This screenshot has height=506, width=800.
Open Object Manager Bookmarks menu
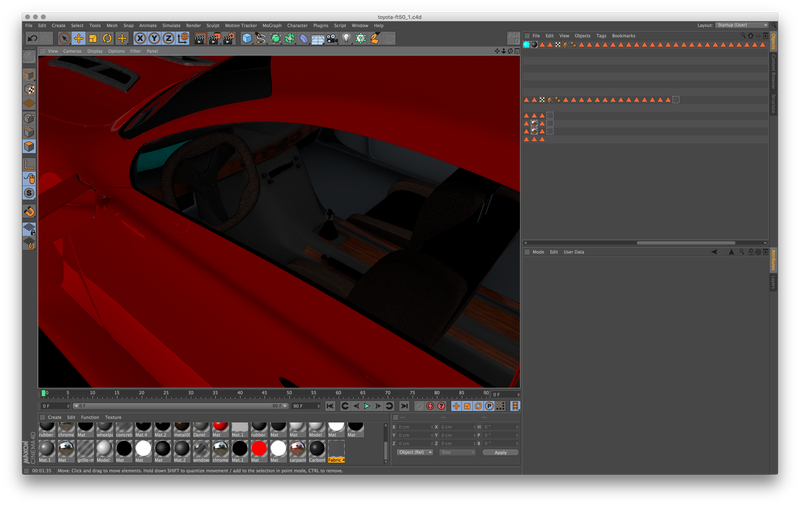623,36
